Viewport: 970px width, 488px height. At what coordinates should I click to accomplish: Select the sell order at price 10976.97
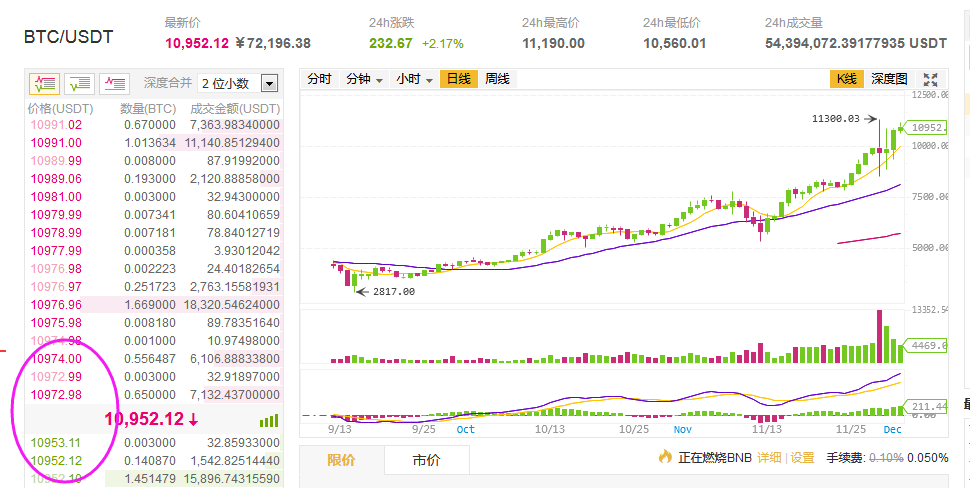click(153, 286)
